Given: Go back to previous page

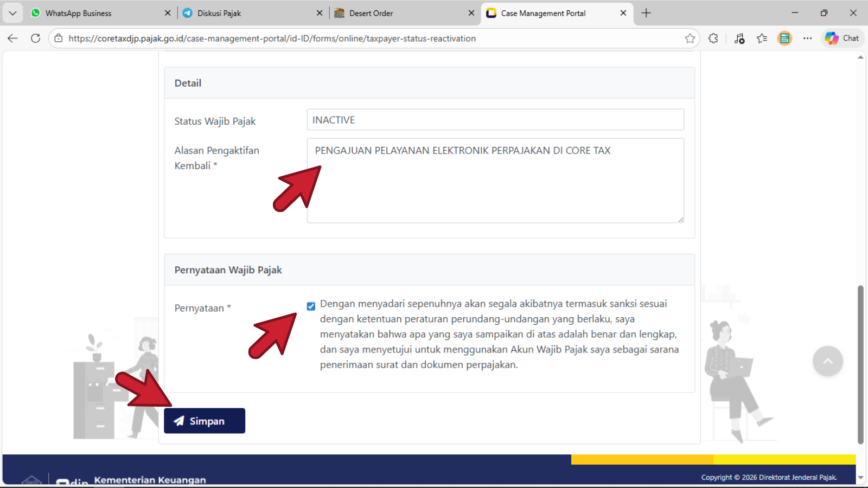Looking at the screenshot, I should point(13,38).
